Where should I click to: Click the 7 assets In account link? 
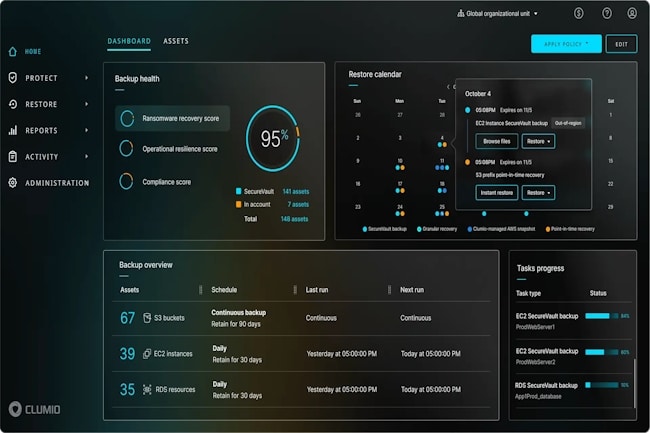tap(298, 204)
